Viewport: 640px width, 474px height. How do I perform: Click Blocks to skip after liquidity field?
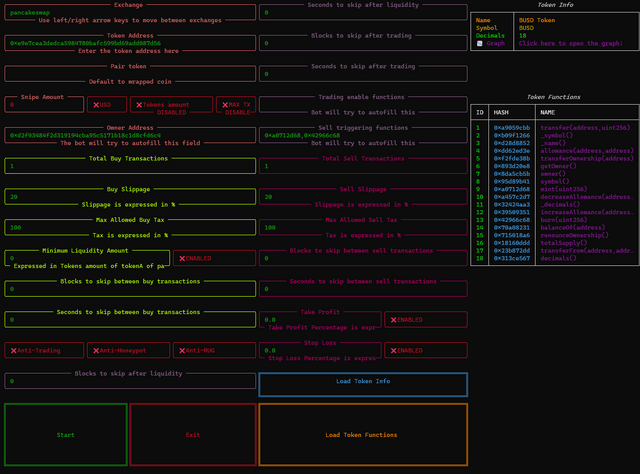(x=130, y=381)
